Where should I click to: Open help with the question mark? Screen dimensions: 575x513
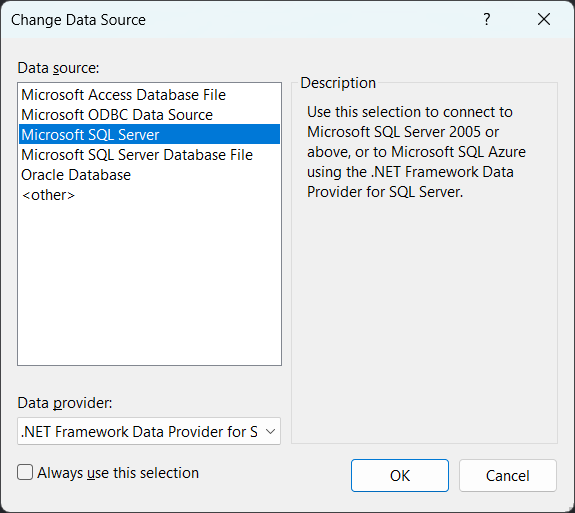pyautogui.click(x=487, y=19)
